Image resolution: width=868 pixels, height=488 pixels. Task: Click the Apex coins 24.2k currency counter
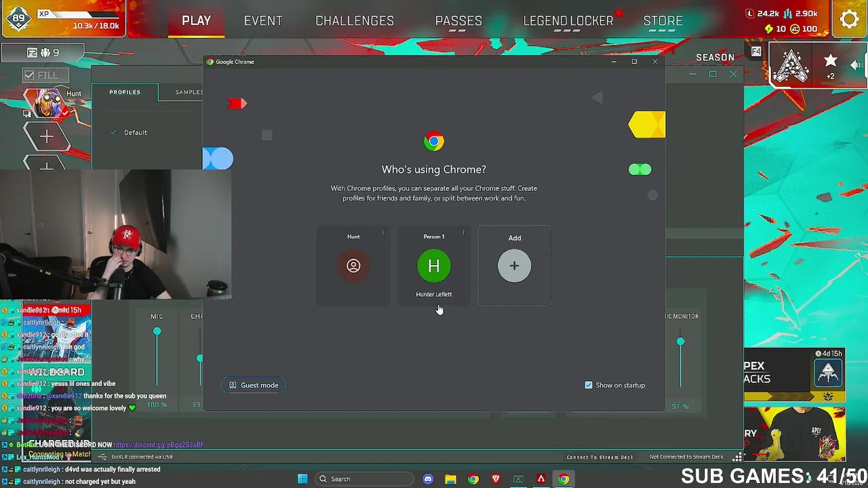click(x=762, y=14)
